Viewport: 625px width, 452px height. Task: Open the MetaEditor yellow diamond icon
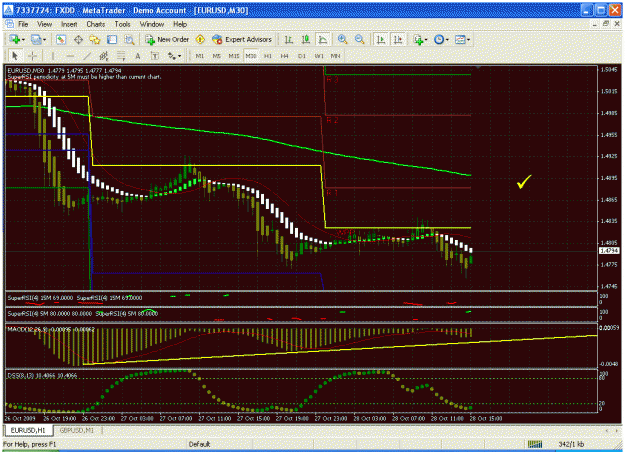pyautogui.click(x=200, y=39)
